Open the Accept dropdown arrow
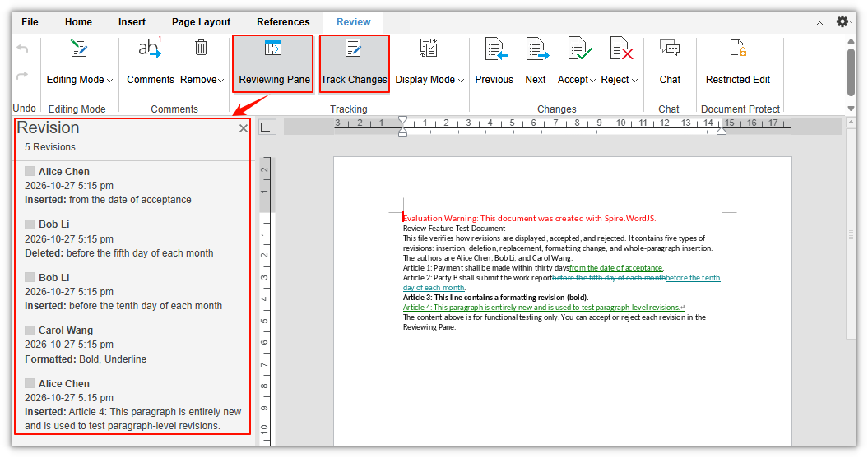This screenshot has height=458, width=868. tap(593, 81)
